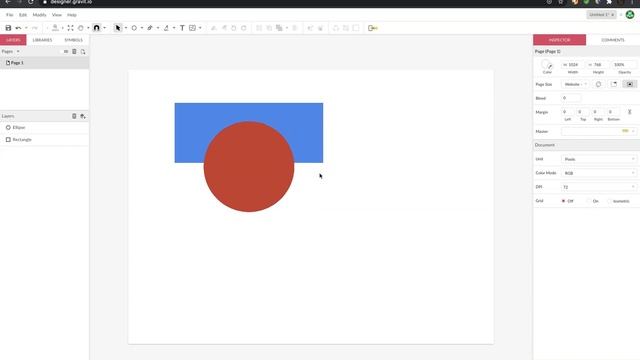Select the Untitled document tab
640x360 pixels.
(x=601, y=15)
